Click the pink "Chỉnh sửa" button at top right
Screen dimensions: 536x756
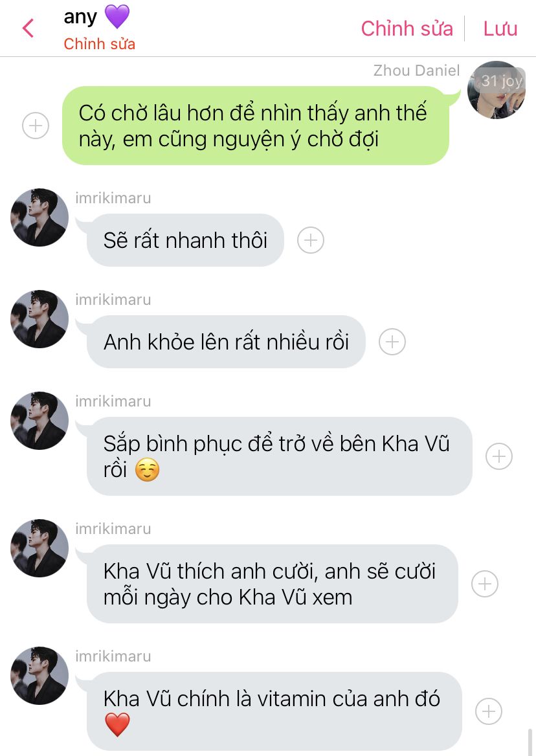(x=407, y=28)
